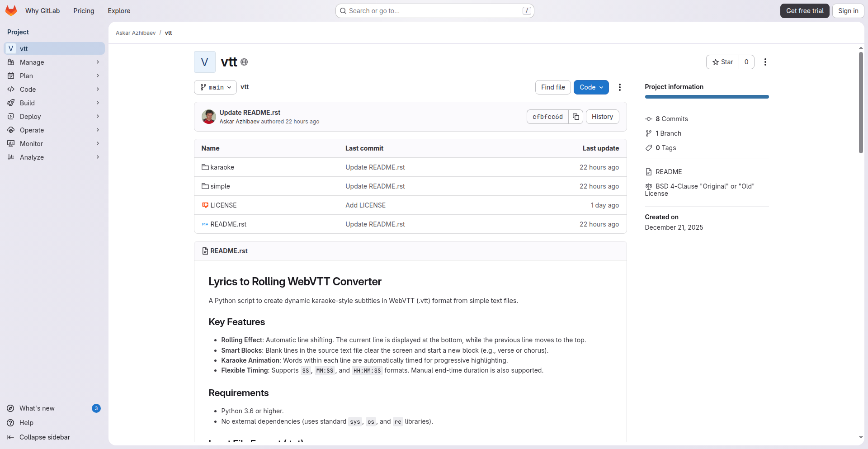Open the main branch dropdown

click(x=215, y=87)
